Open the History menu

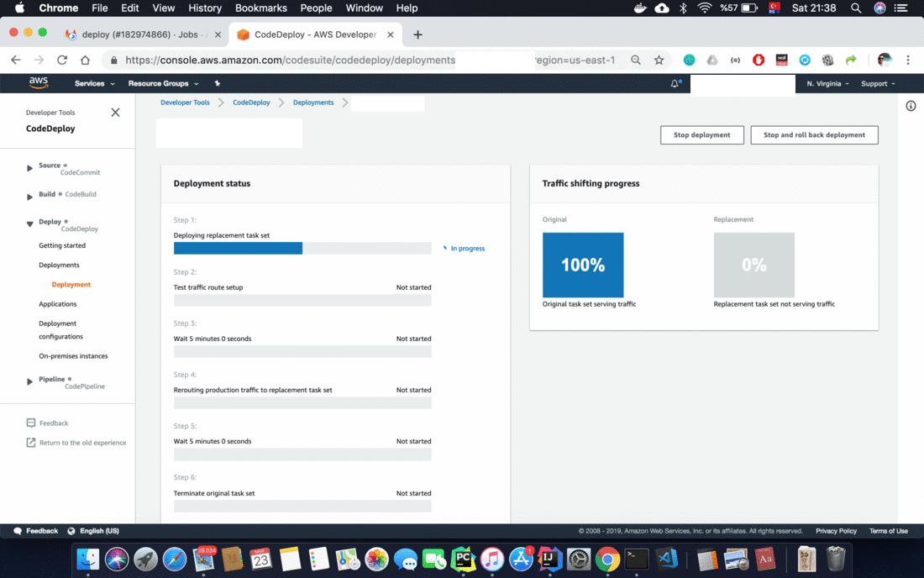pos(205,8)
